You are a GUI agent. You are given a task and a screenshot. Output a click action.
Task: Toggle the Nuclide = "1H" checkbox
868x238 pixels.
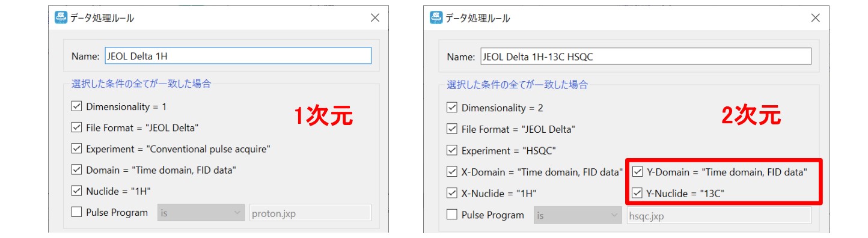[x=76, y=191]
